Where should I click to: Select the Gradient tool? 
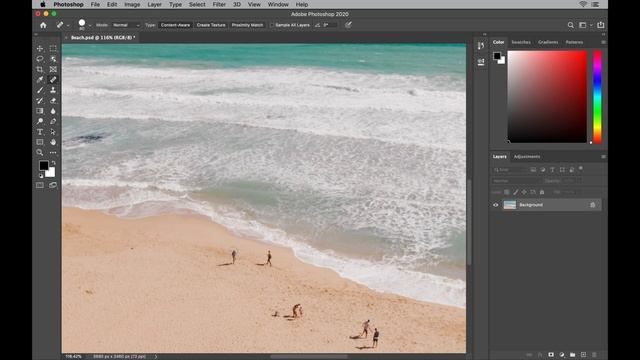point(40,111)
